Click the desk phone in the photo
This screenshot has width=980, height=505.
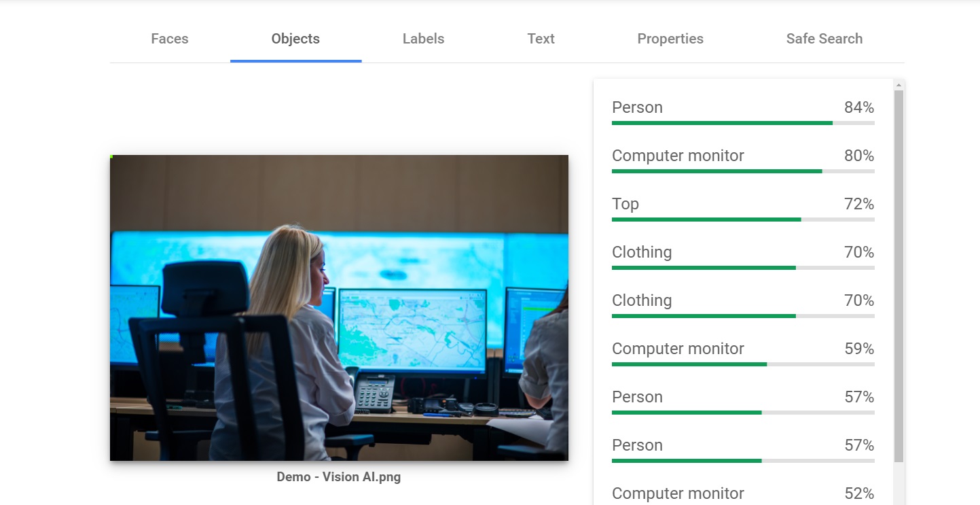point(374,392)
